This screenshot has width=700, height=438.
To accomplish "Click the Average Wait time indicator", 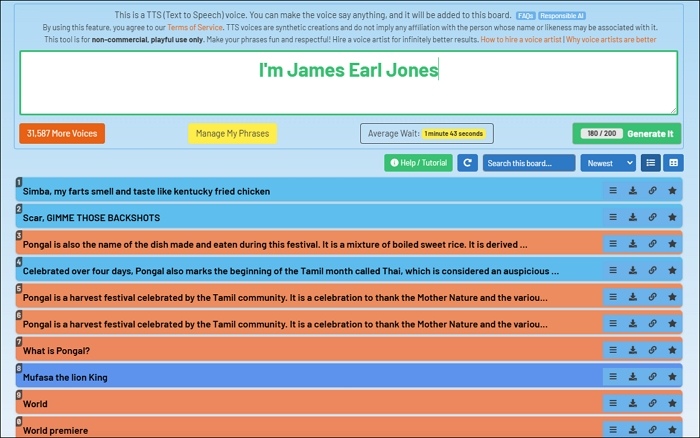I will 427,133.
